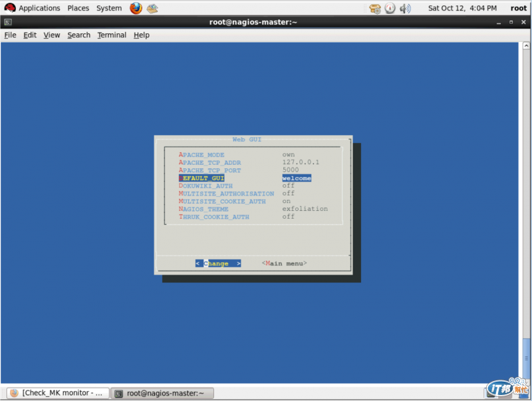Click the 5000 port value

[291, 170]
